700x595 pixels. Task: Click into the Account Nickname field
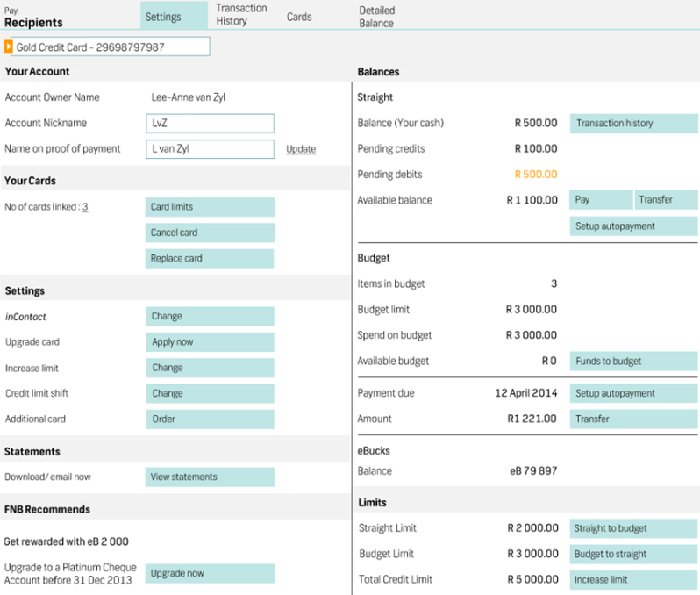210,123
